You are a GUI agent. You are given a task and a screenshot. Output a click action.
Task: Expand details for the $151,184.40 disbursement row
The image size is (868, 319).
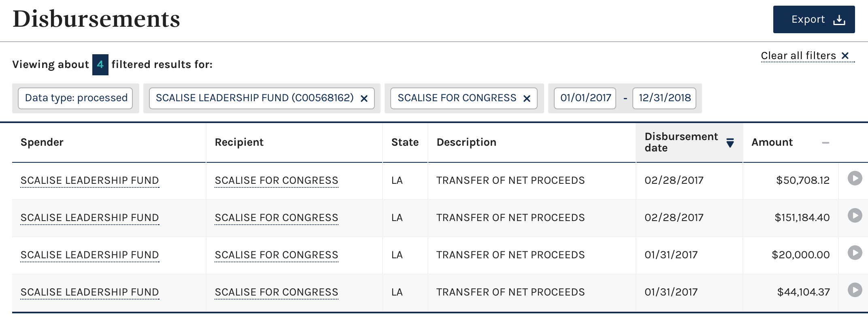[855, 215]
